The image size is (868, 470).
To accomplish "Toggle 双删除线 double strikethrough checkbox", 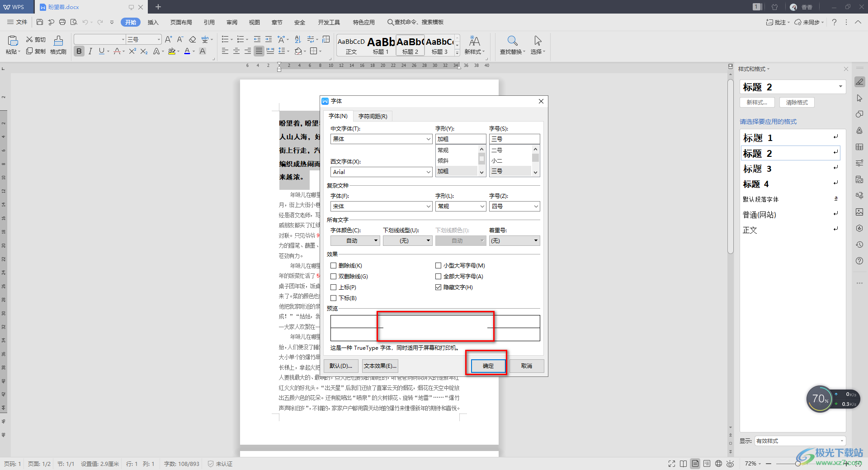I will 333,277.
